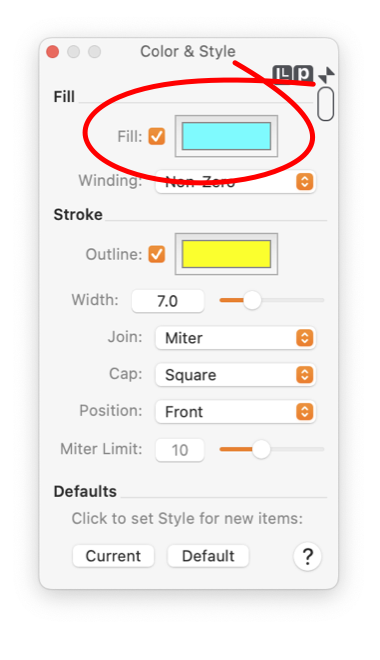
Task: Click the dark "p" icon button
Action: (303, 74)
